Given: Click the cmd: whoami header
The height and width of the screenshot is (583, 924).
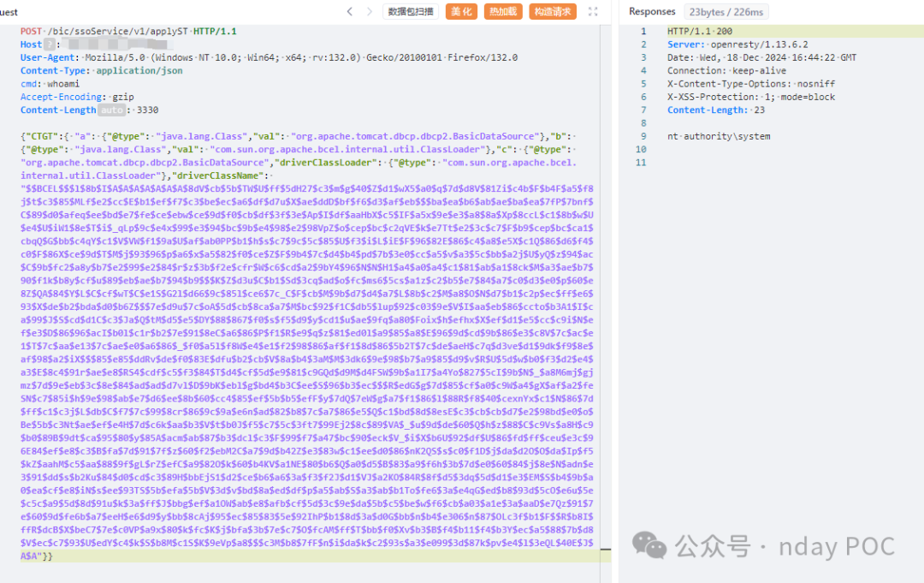Looking at the screenshot, I should point(50,84).
